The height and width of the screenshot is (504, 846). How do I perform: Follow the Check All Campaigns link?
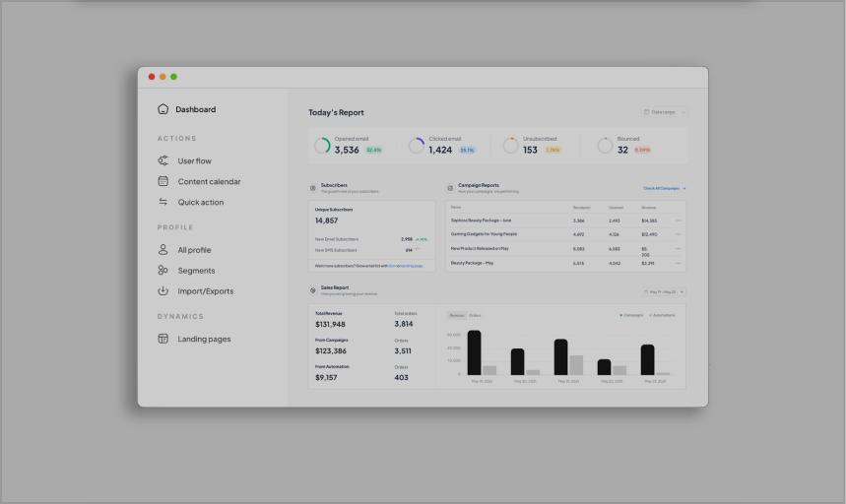pos(664,187)
